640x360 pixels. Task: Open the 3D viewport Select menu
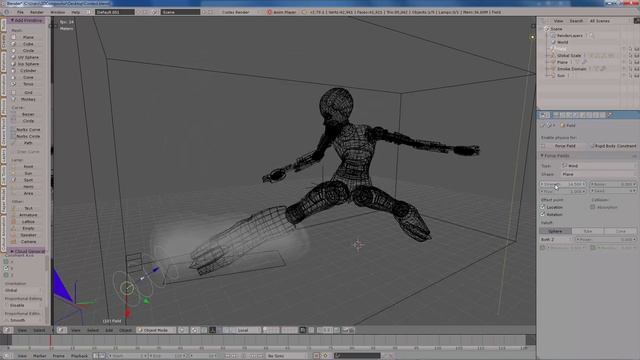click(93, 330)
